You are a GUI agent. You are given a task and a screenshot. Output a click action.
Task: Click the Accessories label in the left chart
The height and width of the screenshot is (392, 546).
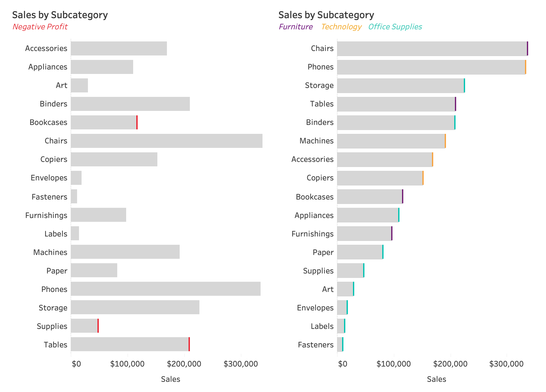coord(46,48)
